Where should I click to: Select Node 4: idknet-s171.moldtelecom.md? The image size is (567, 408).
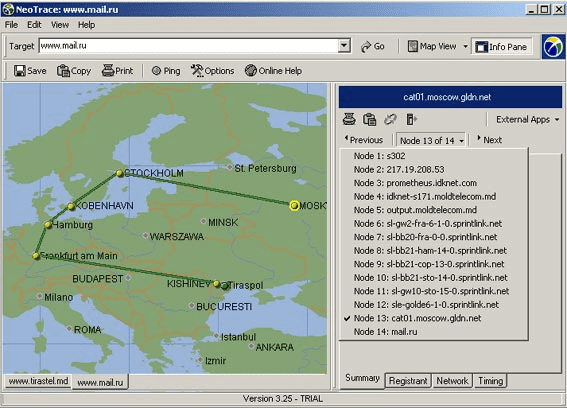[434, 196]
